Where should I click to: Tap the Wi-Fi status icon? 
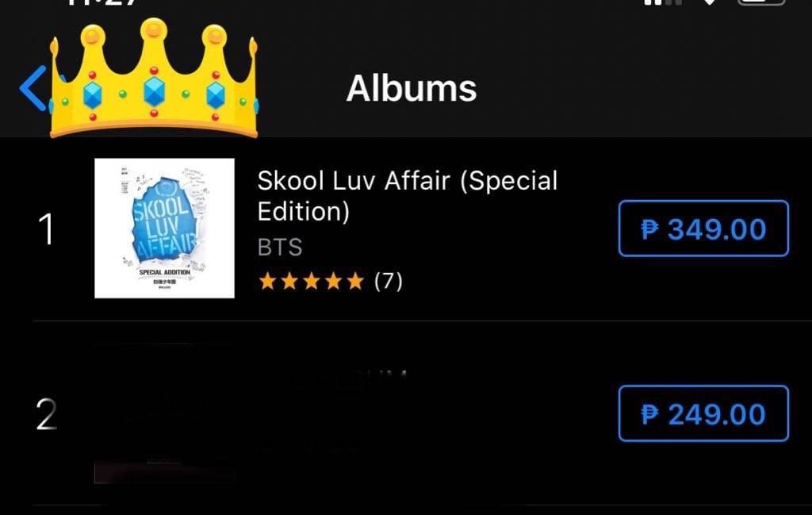coord(710,2)
